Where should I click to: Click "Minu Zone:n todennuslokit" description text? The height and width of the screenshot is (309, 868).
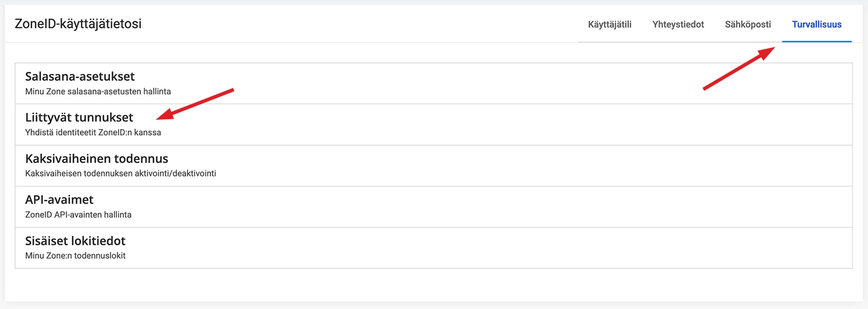point(75,256)
